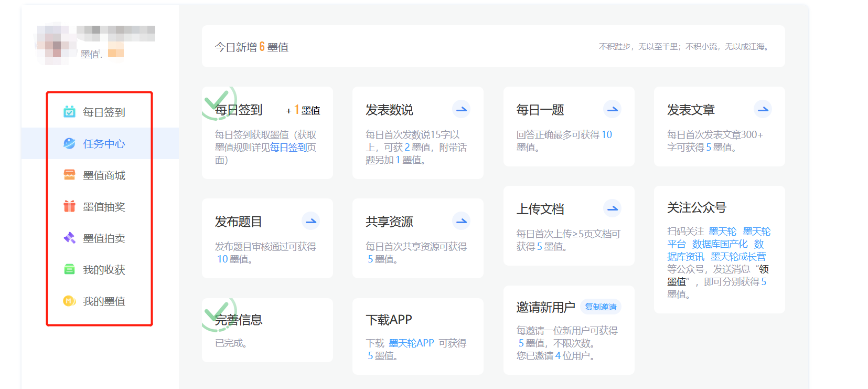
Task: Click the 我的墨值 coin icon
Action: click(69, 301)
